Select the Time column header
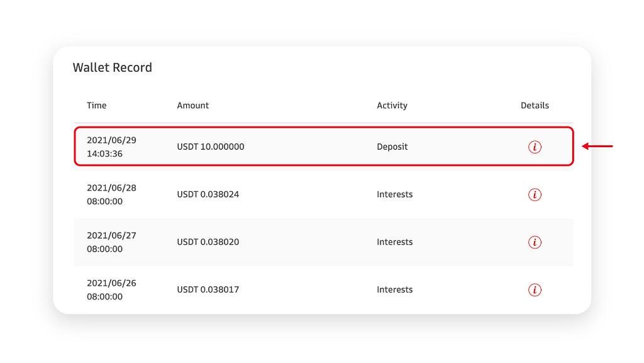The width and height of the screenshot is (644, 363). [96, 106]
